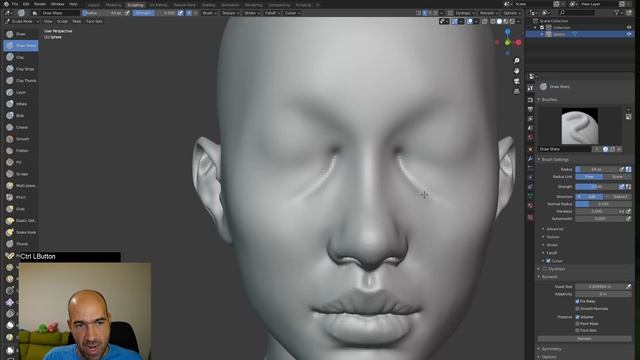This screenshot has height=360, width=640.
Task: Toggle the Fix Poles checkbox
Action: (577, 301)
